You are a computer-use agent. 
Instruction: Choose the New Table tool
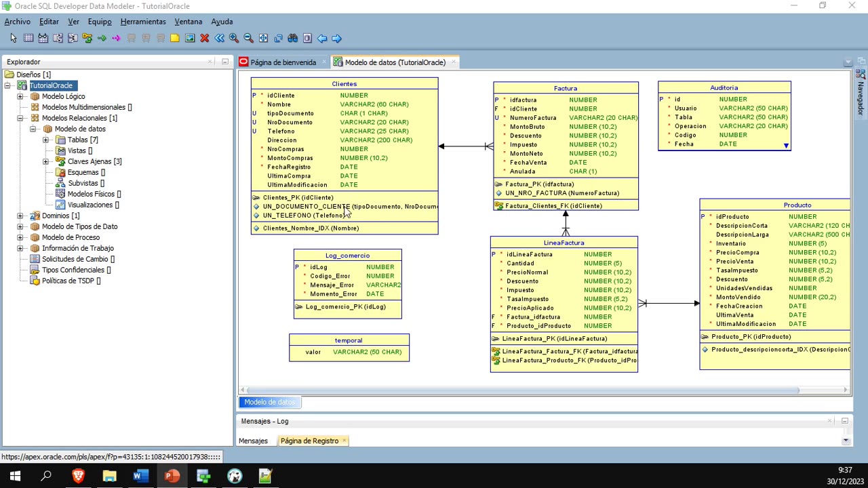pos(28,39)
